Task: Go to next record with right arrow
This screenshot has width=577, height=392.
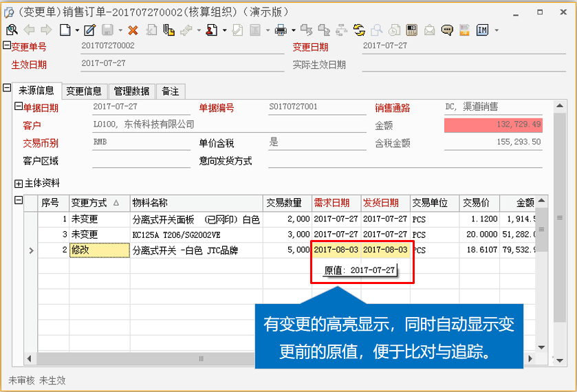Action: (46, 30)
